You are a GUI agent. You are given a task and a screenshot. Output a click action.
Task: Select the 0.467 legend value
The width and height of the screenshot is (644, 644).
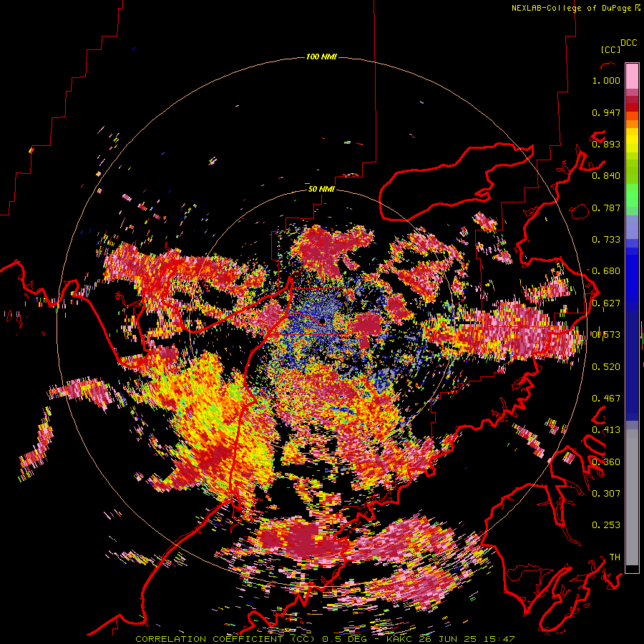[606, 399]
